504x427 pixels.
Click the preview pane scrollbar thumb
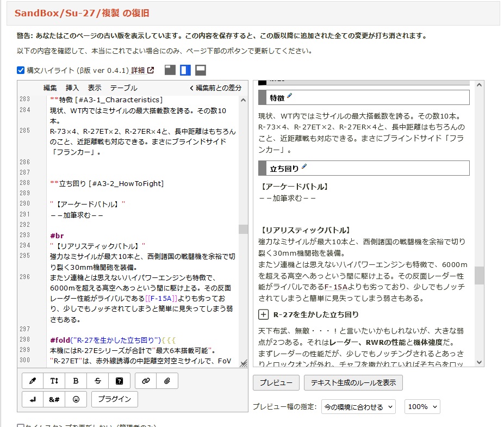click(479, 275)
